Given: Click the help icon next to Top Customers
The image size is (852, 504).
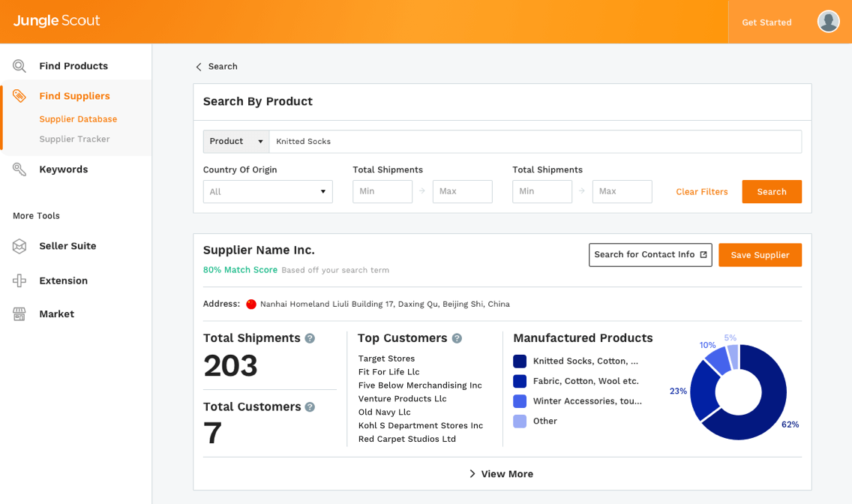Looking at the screenshot, I should coord(457,338).
